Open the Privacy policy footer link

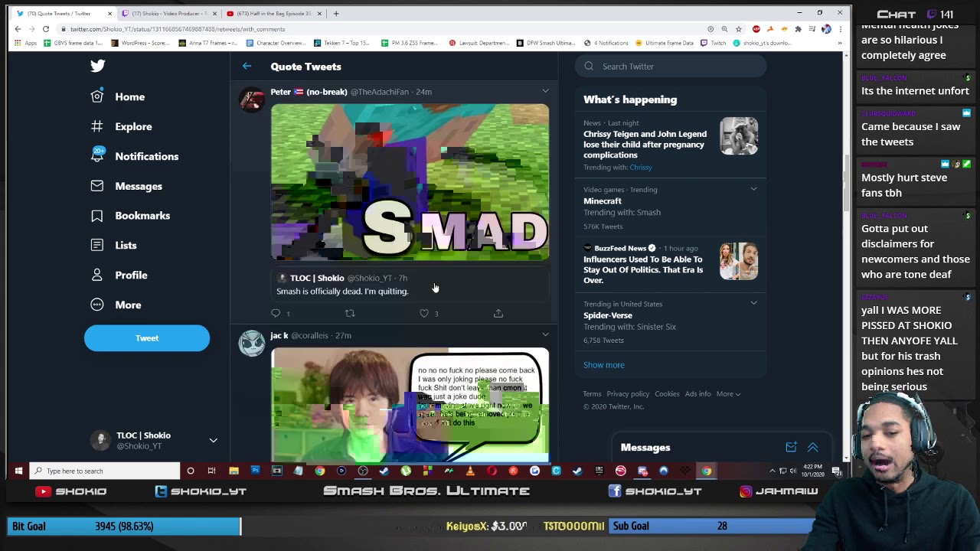pos(628,394)
